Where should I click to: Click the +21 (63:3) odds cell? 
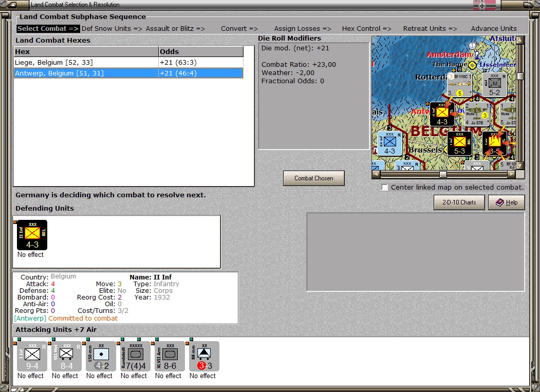(201, 62)
